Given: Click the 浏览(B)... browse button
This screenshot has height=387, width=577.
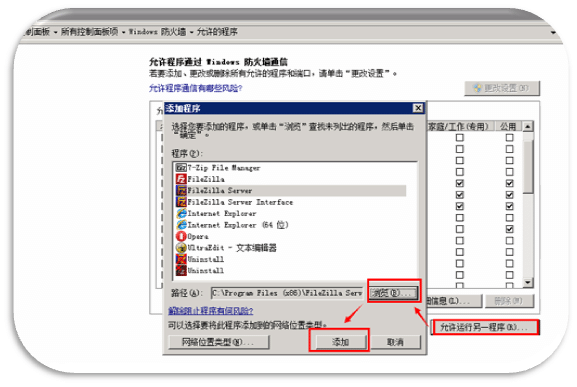Looking at the screenshot, I should click(393, 293).
